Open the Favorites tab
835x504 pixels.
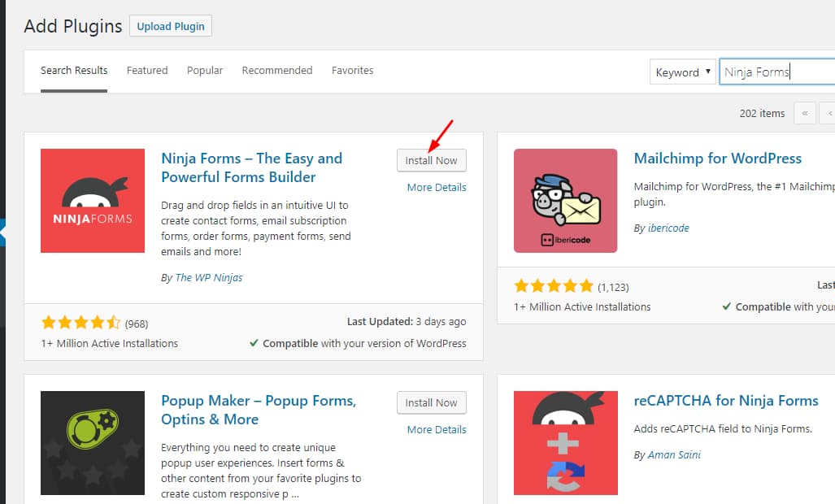[353, 71]
